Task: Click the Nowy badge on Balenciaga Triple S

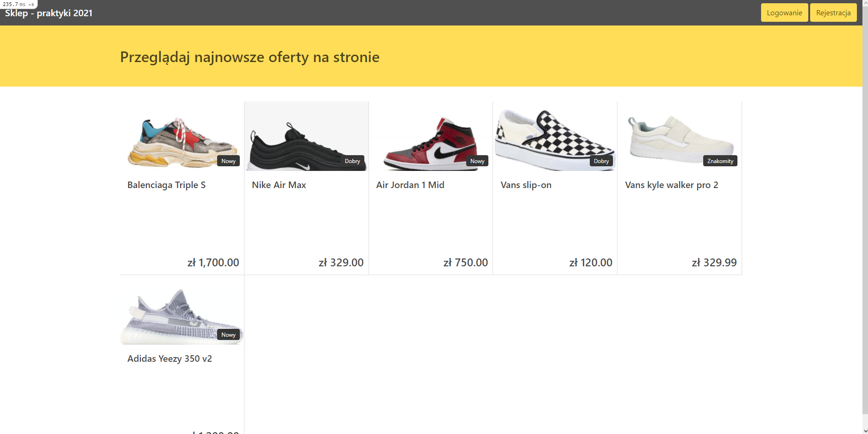Action: pos(228,161)
